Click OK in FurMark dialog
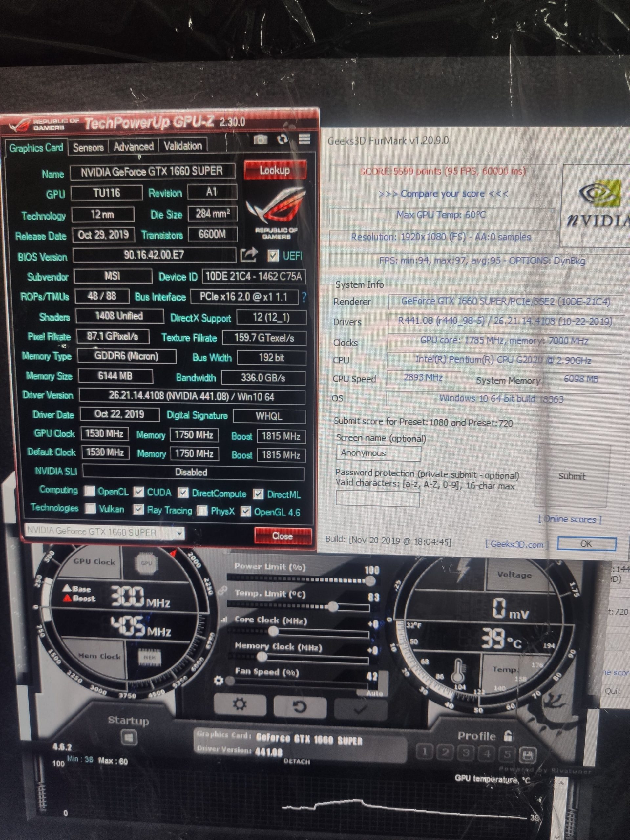Image resolution: width=630 pixels, height=840 pixels. pos(586,543)
